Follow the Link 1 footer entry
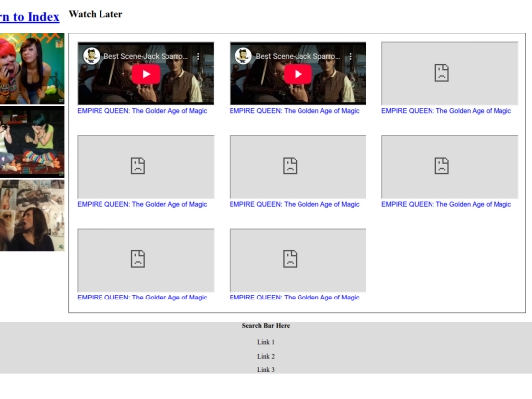Viewport: 532px width, 399px height. 266,342
